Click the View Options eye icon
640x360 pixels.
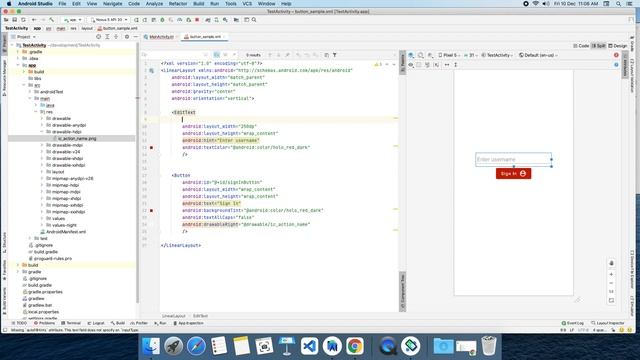[411, 64]
